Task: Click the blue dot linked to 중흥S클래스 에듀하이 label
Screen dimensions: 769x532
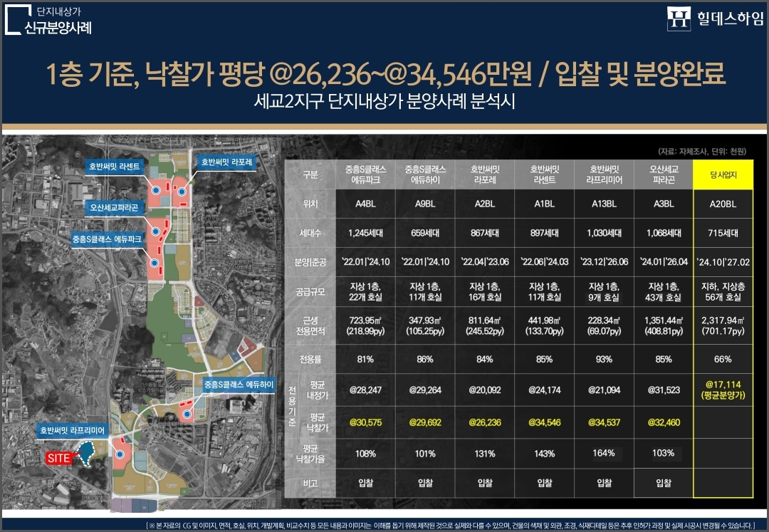Action: pos(187,414)
